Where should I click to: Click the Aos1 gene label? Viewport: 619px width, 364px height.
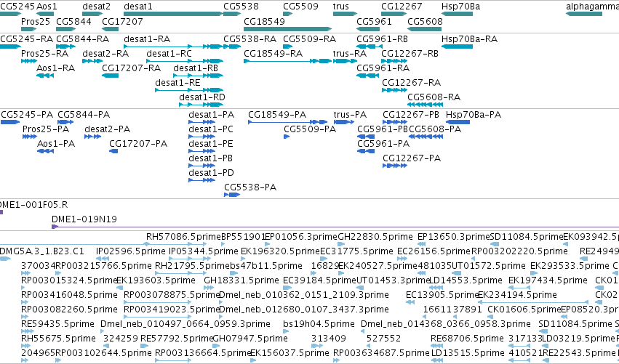(47, 7)
